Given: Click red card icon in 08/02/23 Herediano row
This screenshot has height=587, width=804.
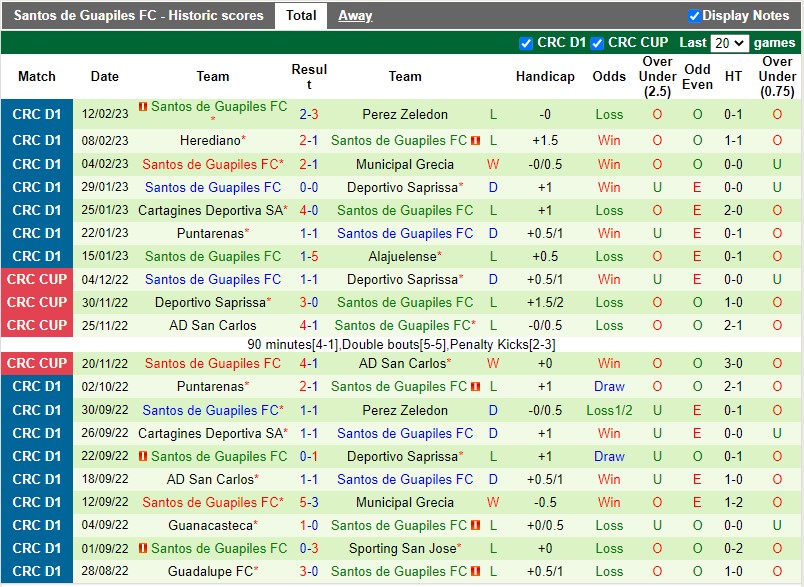Looking at the screenshot, I should [475, 140].
